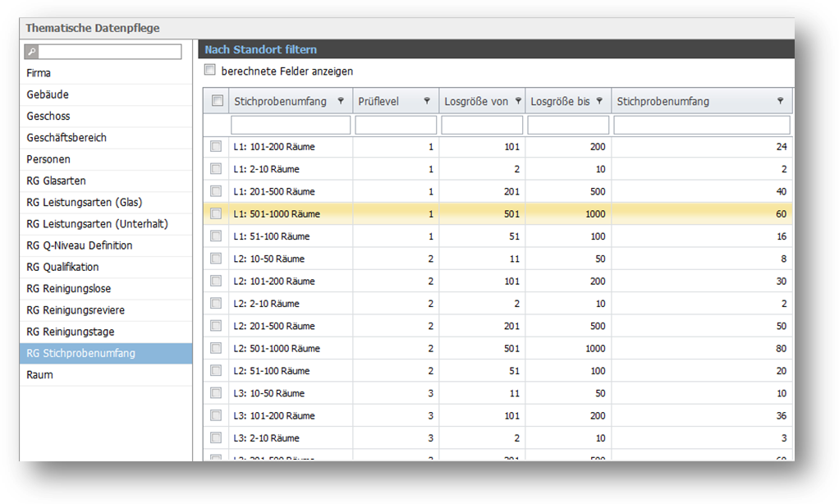839x504 pixels.
Task: Focus filter box under first Stichprobenumfang column
Action: 291,125
